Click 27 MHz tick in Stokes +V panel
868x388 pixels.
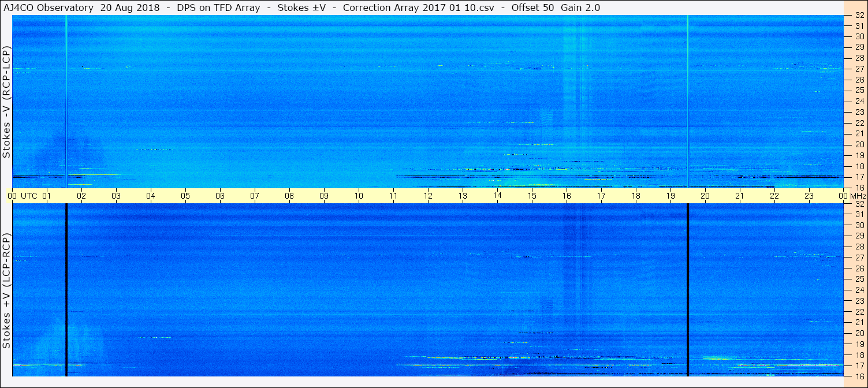[859, 258]
